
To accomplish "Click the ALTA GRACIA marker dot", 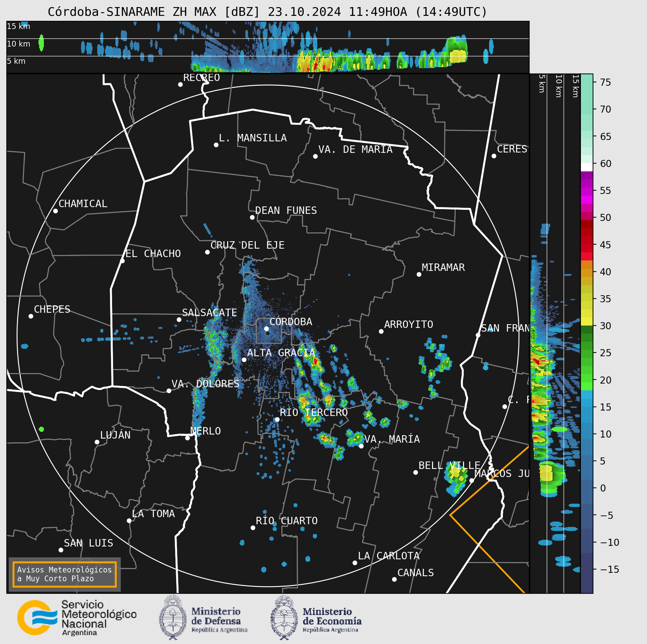I will (244, 360).
